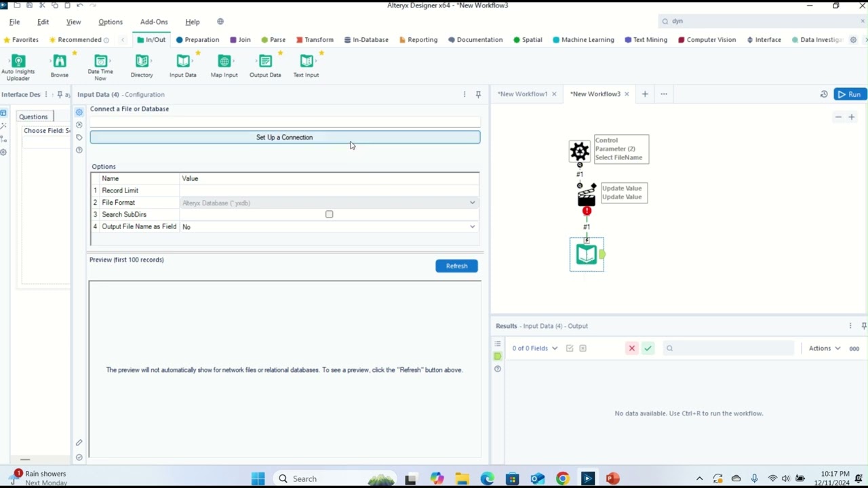Select the Date Time Now tool
The image size is (868, 488).
click(x=100, y=66)
